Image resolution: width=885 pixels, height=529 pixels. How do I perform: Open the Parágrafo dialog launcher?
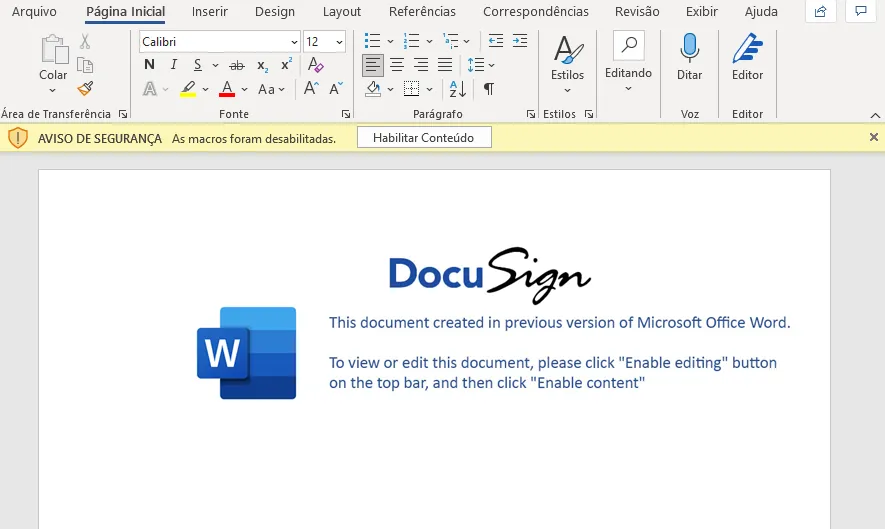(531, 114)
